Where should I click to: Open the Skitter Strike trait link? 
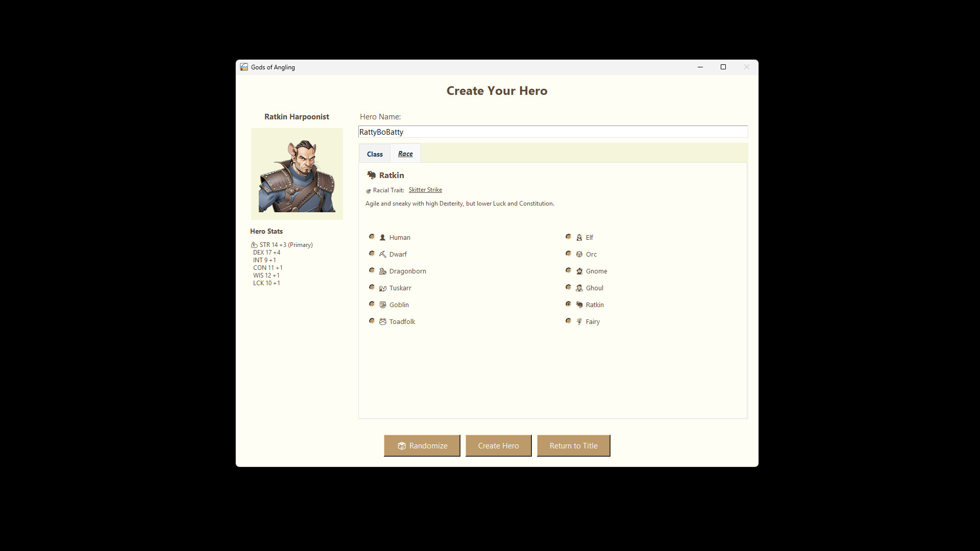(x=425, y=190)
